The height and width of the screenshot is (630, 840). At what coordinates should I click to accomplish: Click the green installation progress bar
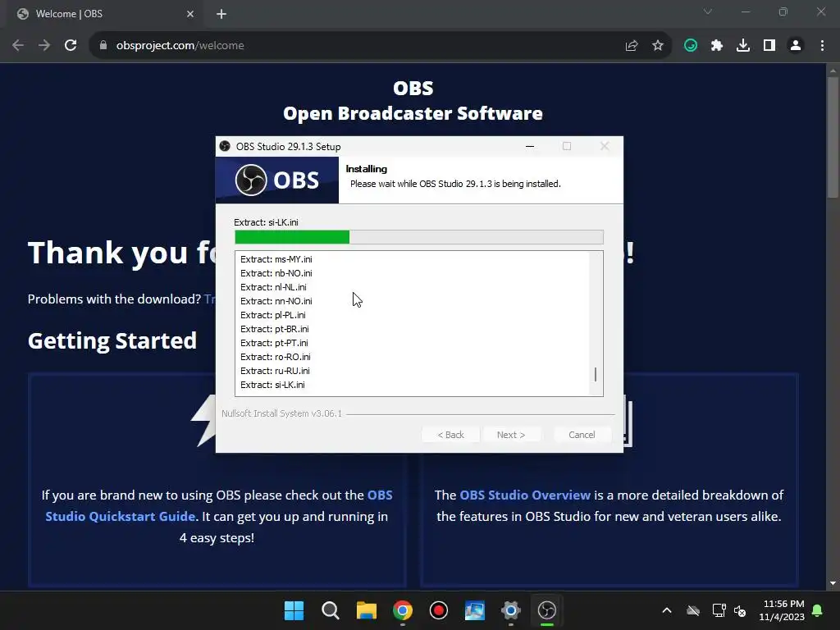click(292, 237)
